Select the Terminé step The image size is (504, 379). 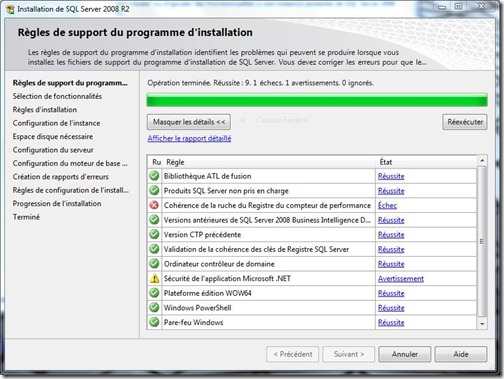point(26,217)
